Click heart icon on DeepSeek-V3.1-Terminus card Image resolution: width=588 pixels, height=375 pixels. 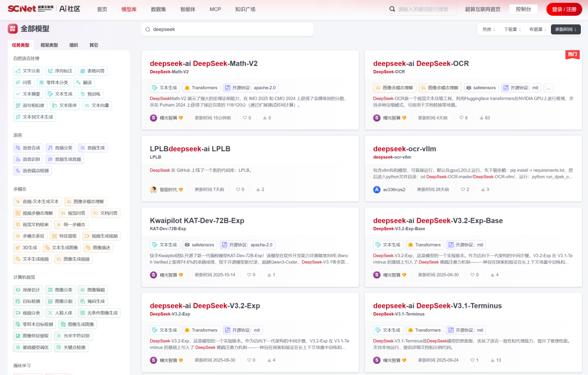pyautogui.click(x=472, y=360)
